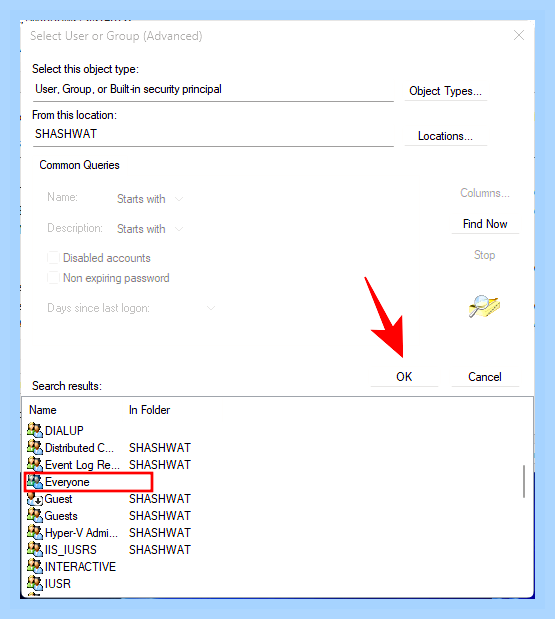Click the Stop button

[x=485, y=255]
